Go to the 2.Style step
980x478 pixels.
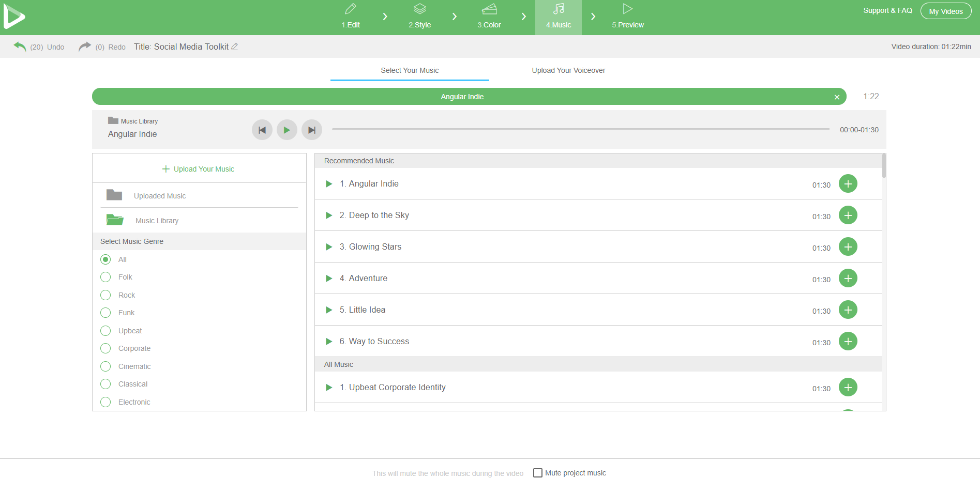pyautogui.click(x=419, y=17)
